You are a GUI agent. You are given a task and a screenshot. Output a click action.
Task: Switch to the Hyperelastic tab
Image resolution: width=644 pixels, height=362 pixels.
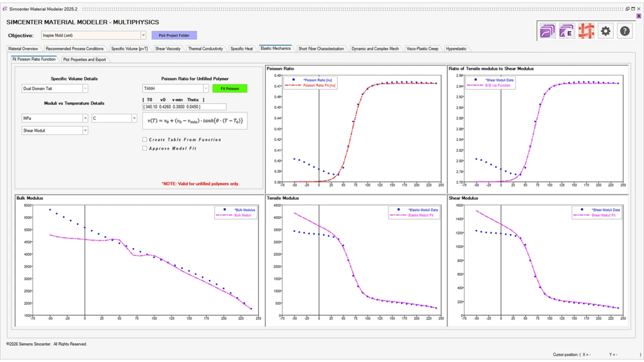click(456, 49)
